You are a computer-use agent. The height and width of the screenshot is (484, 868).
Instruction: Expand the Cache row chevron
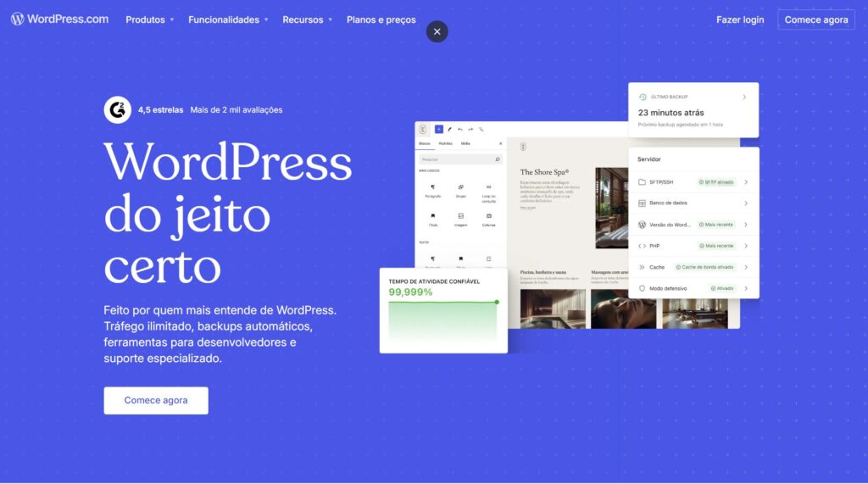[746, 267]
